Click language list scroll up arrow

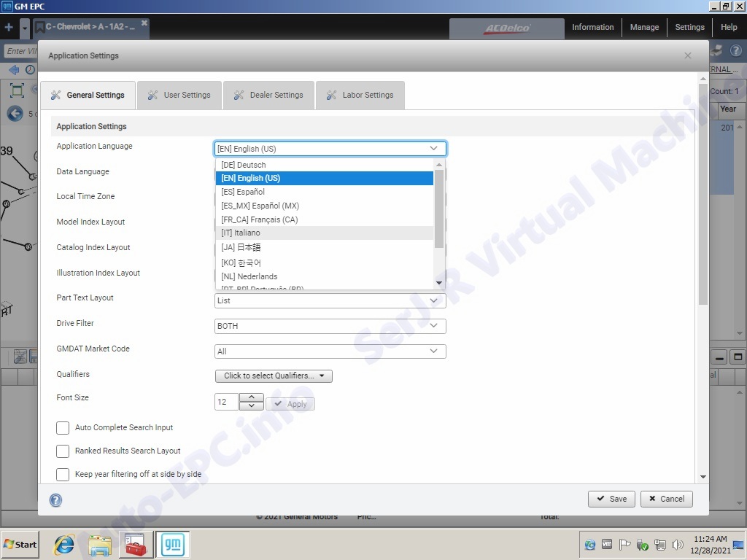pos(439,164)
